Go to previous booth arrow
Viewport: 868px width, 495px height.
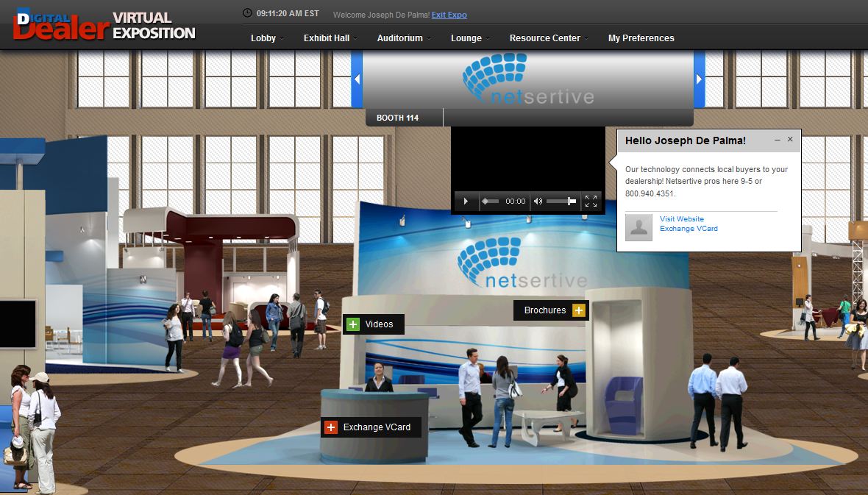point(357,79)
